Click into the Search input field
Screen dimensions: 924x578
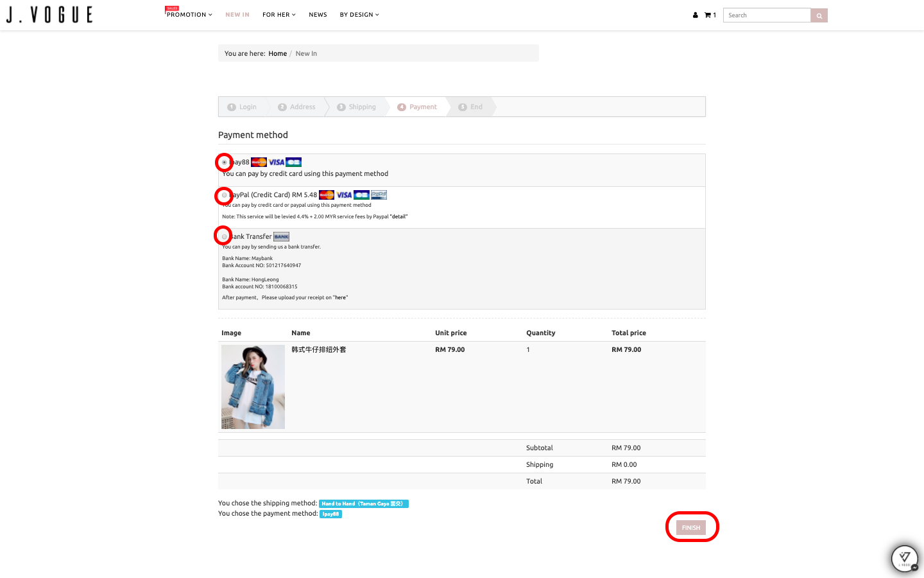pyautogui.click(x=766, y=15)
